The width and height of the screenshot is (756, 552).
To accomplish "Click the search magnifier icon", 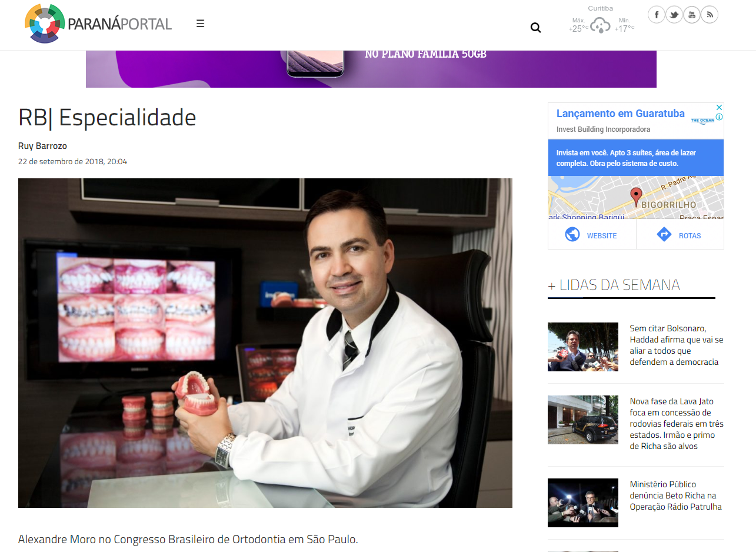I will [535, 28].
